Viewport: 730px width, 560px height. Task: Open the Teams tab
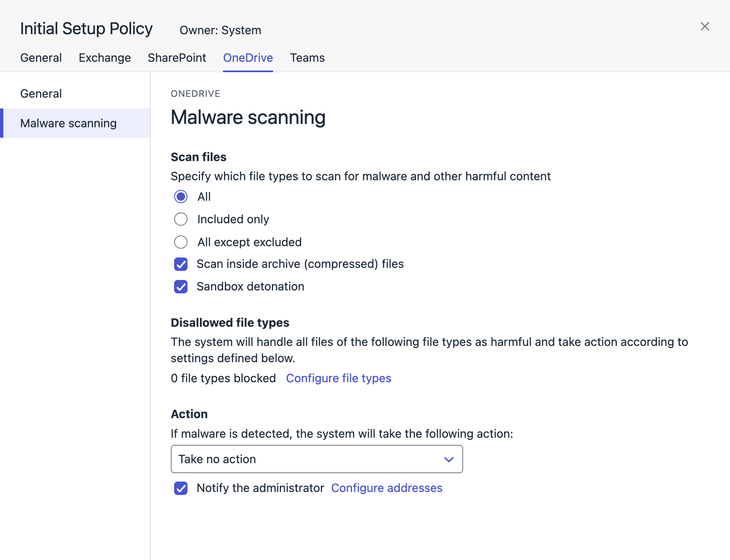(x=307, y=58)
